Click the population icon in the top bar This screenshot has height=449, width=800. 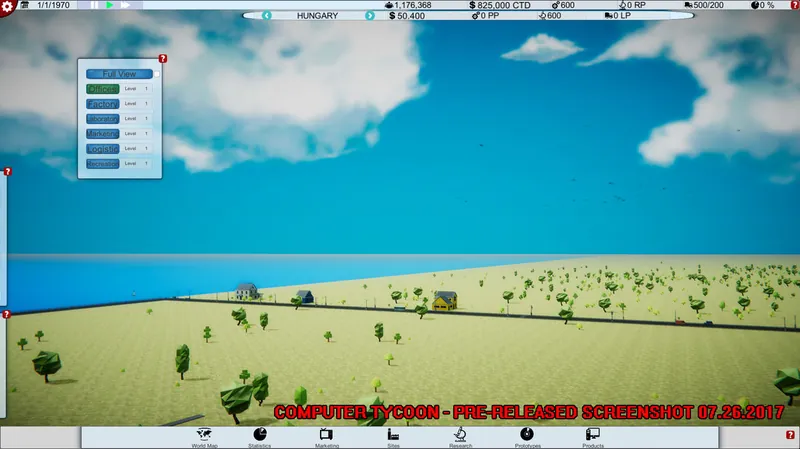coord(389,5)
